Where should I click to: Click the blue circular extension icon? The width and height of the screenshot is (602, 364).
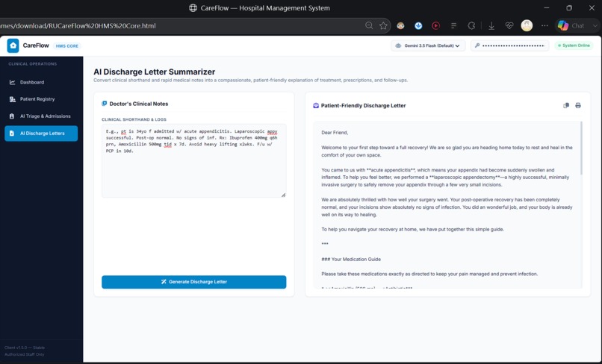(x=418, y=25)
